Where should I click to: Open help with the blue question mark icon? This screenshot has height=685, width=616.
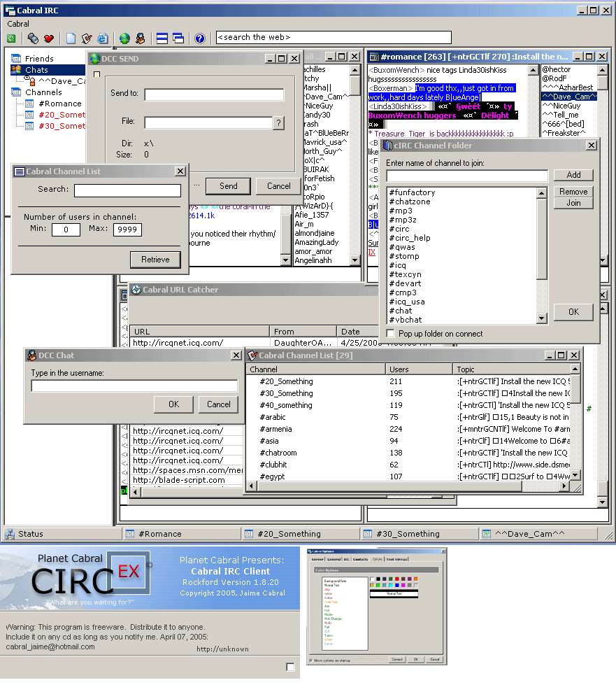coord(199,38)
